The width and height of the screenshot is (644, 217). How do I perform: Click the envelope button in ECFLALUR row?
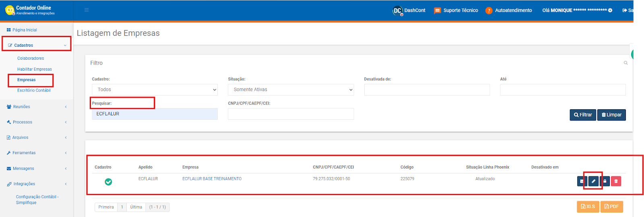point(582,182)
